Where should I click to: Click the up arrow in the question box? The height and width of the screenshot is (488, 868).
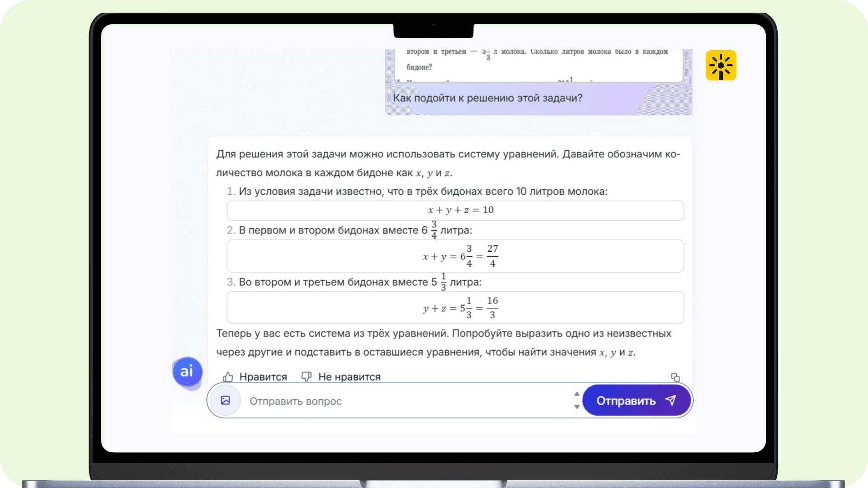tap(577, 394)
